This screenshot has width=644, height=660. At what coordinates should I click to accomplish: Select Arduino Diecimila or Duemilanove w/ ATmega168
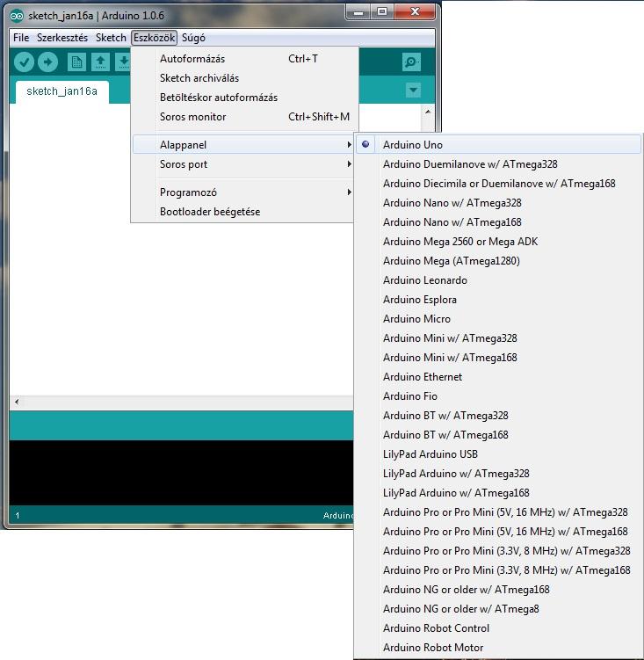(x=498, y=183)
